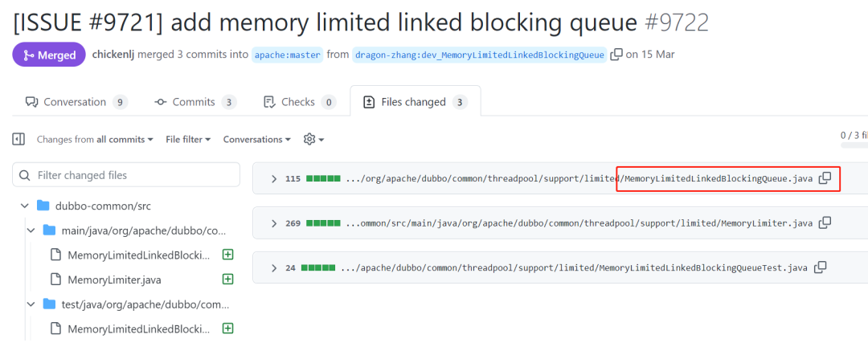Open Changes from all commits dropdown

(x=95, y=140)
